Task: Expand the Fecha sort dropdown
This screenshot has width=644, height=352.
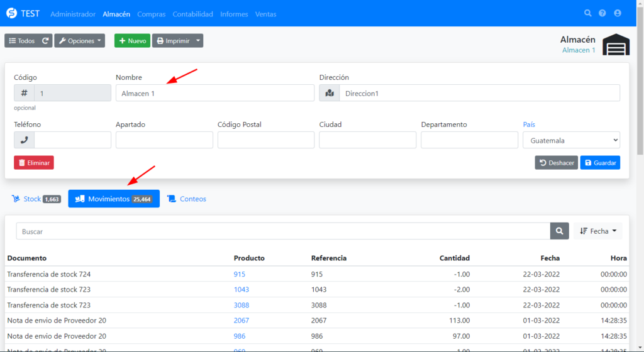Action: pos(597,231)
